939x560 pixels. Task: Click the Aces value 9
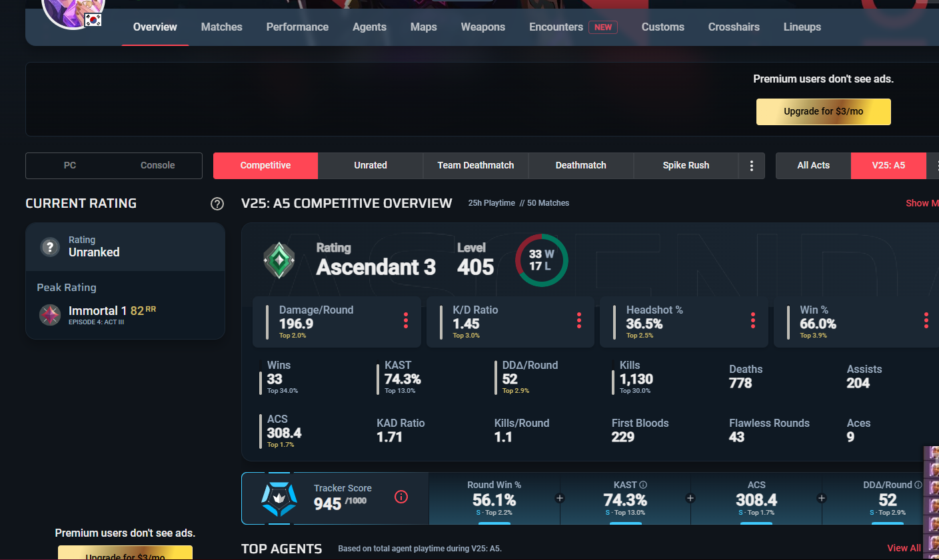point(850,437)
